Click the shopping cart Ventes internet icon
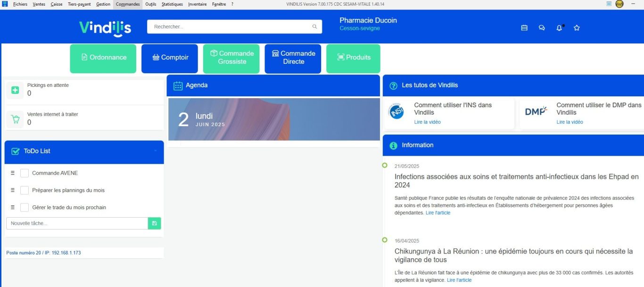The height and width of the screenshot is (287, 644). 15,119
